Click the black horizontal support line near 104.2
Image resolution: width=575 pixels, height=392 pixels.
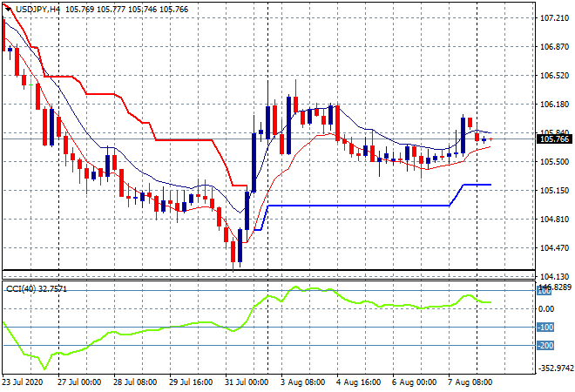(x=268, y=270)
